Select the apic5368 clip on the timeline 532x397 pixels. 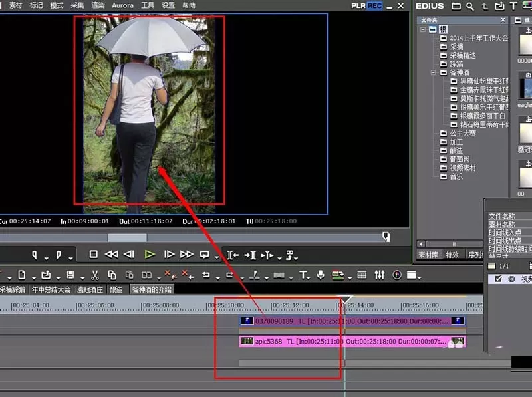click(x=352, y=342)
